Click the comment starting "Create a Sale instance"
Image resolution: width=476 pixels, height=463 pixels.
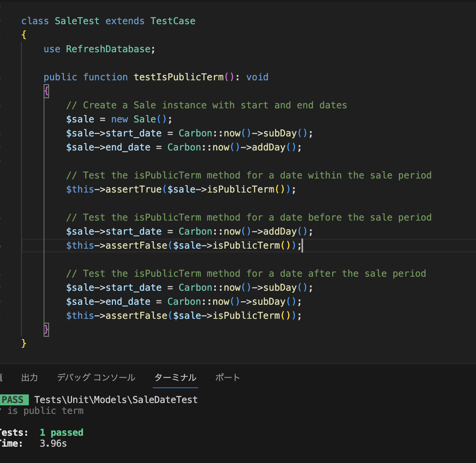pos(206,105)
